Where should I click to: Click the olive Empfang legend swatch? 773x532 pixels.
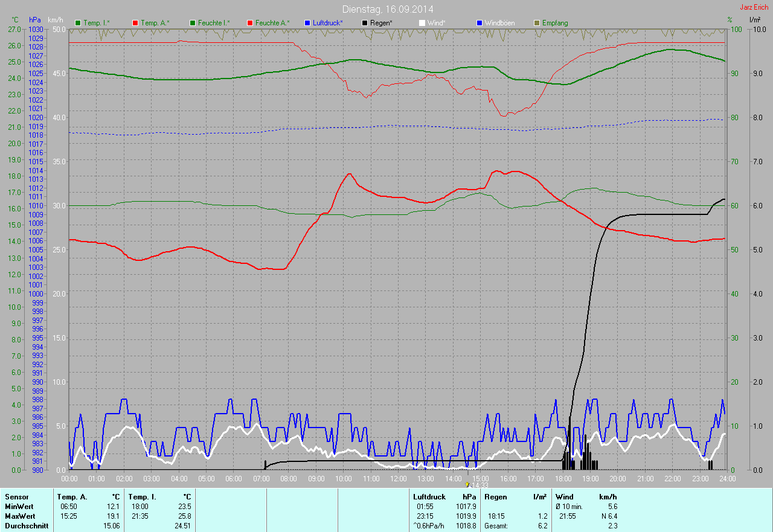click(537, 23)
